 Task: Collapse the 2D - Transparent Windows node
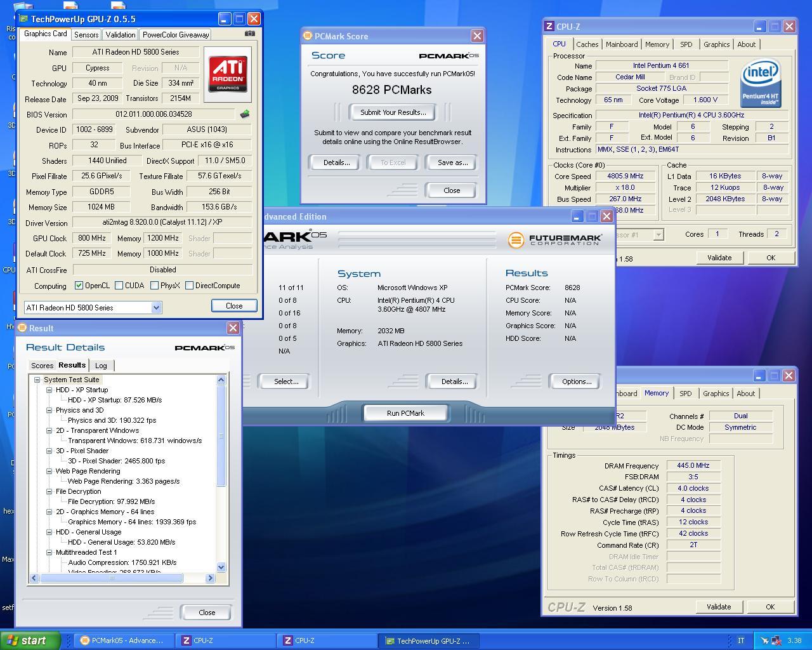click(x=49, y=430)
